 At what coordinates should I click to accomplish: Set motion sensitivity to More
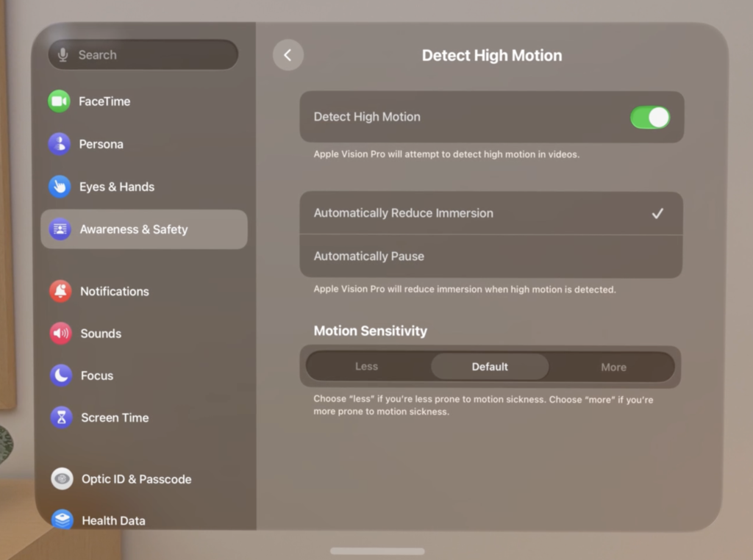tap(613, 367)
